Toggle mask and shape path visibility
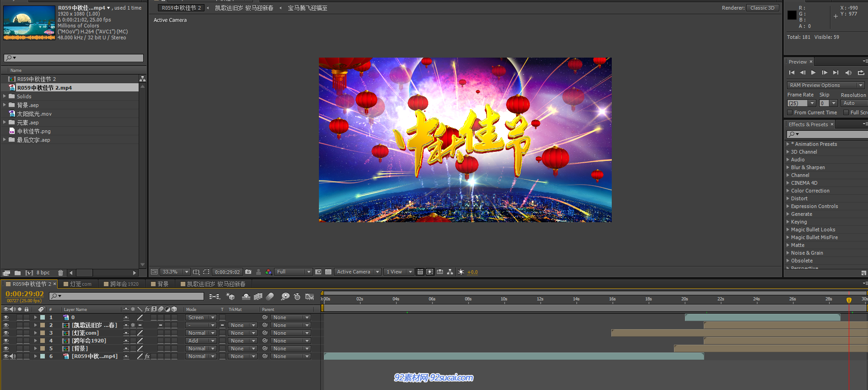 [206, 272]
